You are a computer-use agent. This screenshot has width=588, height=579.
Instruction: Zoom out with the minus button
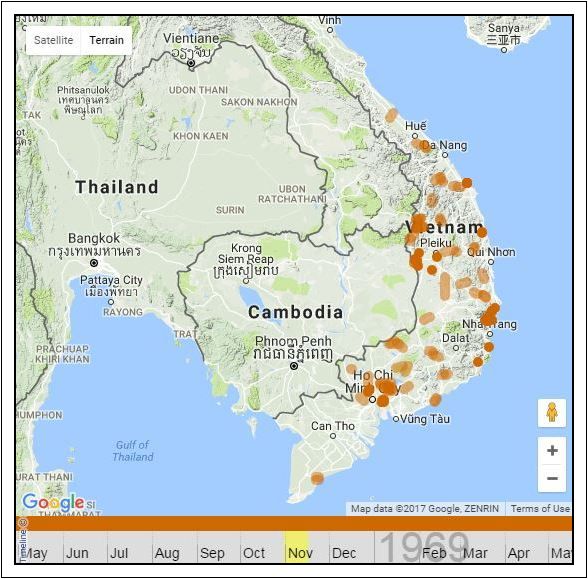click(552, 478)
